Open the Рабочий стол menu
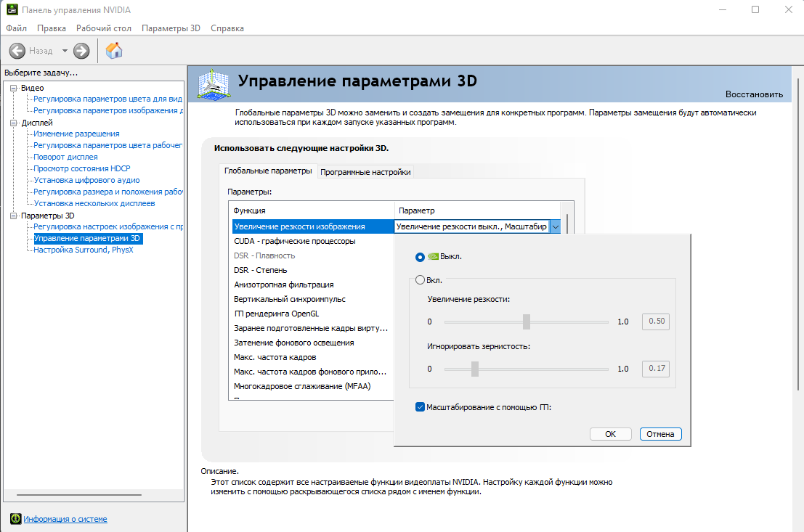Viewport: 804px width, 532px height. click(x=104, y=28)
